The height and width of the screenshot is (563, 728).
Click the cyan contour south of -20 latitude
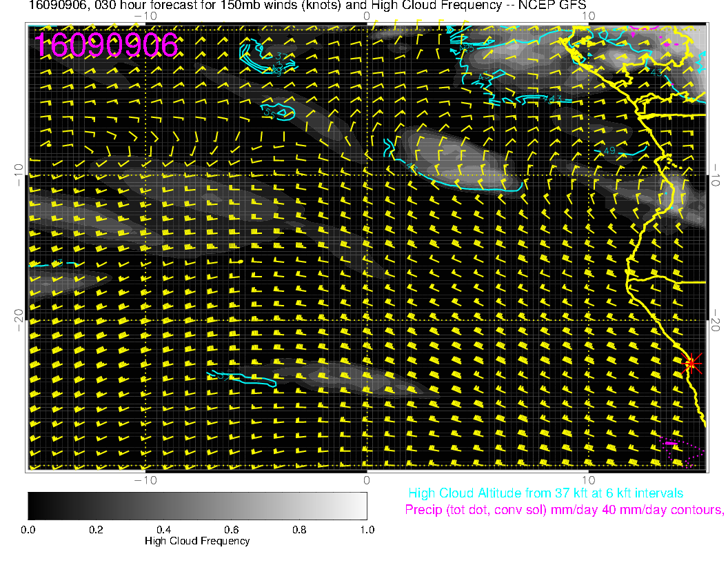(241, 379)
